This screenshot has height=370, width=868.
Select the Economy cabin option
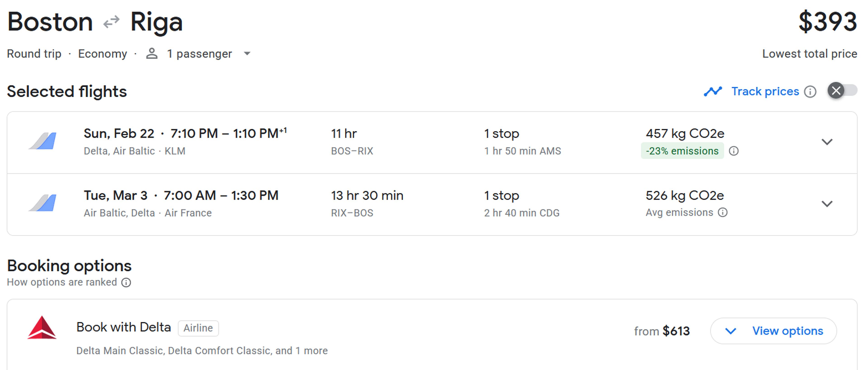103,54
